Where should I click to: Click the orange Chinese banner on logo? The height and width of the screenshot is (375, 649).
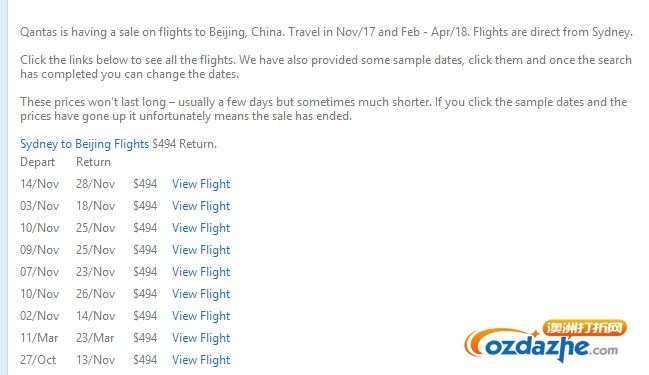point(584,328)
